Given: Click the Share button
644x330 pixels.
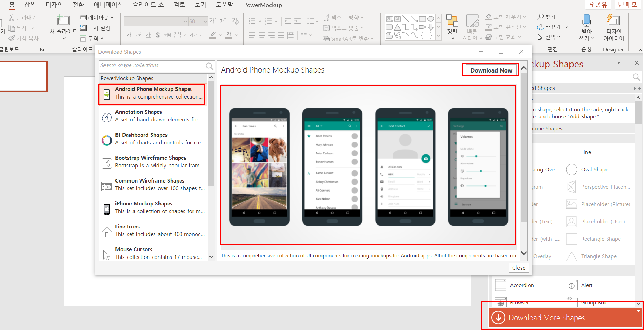Looking at the screenshot, I should [598, 5].
